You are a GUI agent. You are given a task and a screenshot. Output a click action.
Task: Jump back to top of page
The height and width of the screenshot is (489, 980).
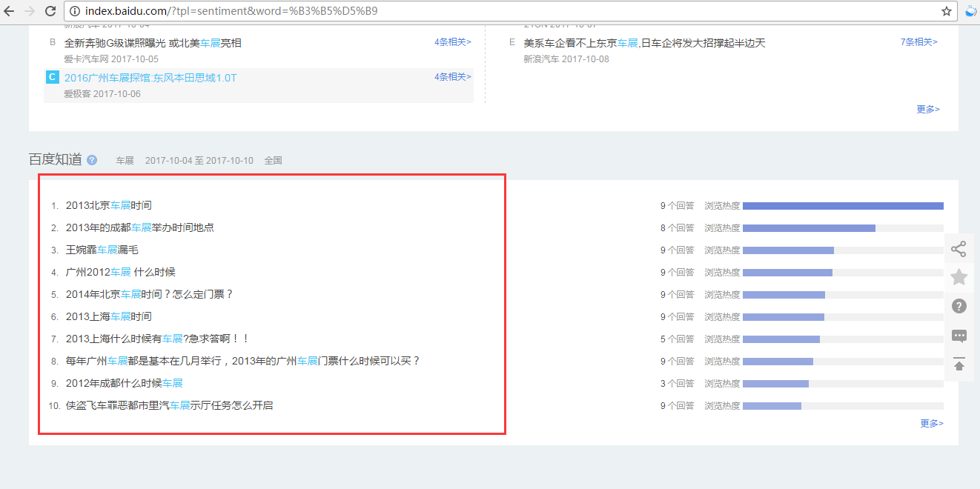tap(959, 365)
